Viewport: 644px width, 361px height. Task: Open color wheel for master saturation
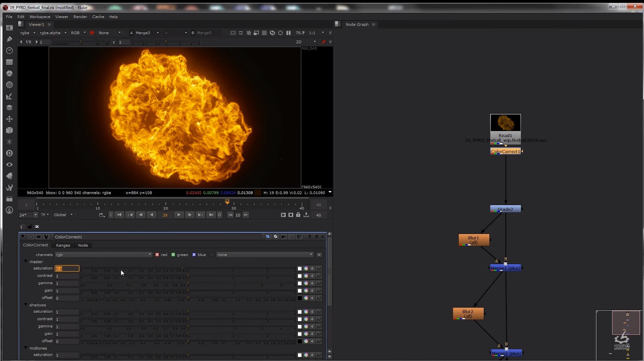pos(306,269)
